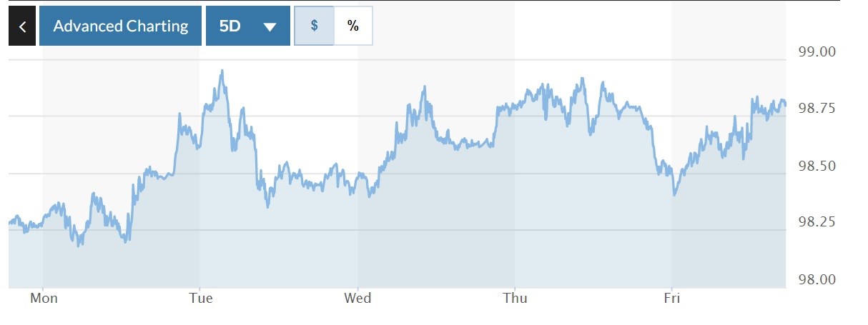Open Advanced Charting
This screenshot has width=868, height=325.
click(x=120, y=26)
